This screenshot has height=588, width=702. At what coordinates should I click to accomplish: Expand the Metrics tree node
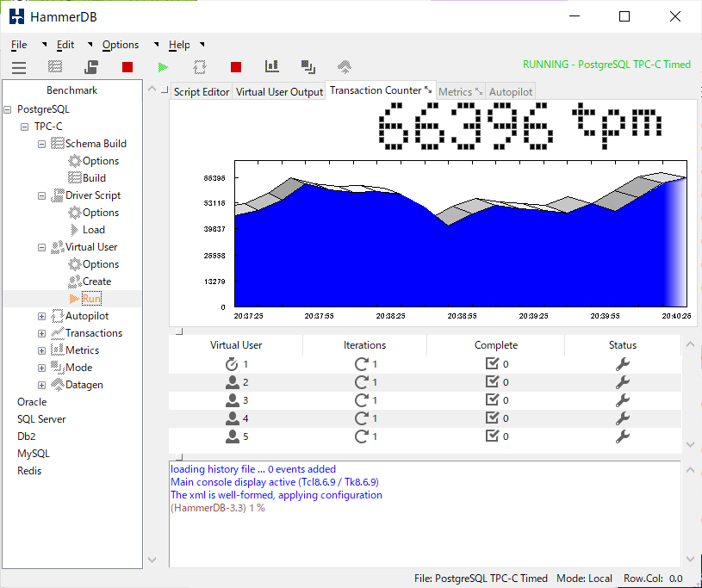point(41,351)
